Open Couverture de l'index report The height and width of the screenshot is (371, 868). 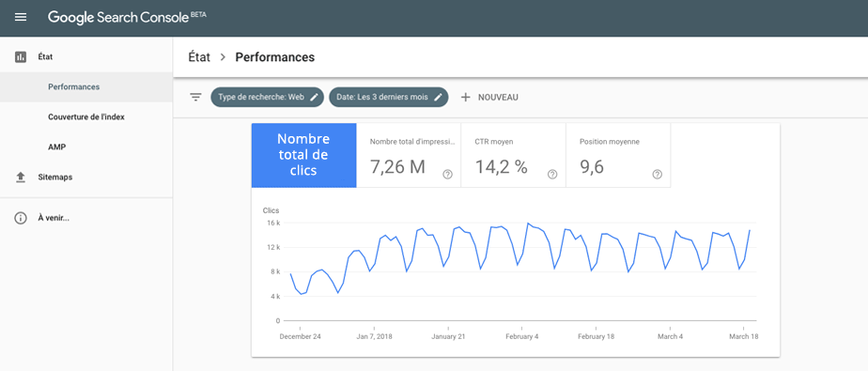86,116
